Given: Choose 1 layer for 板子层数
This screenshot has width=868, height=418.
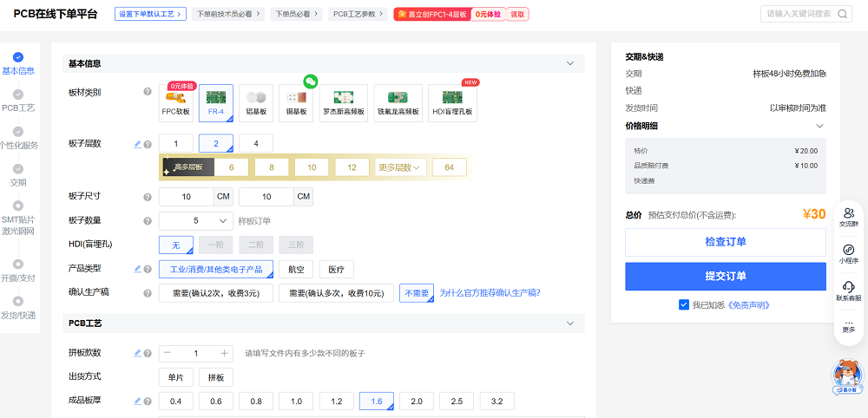Looking at the screenshot, I should click(x=176, y=143).
